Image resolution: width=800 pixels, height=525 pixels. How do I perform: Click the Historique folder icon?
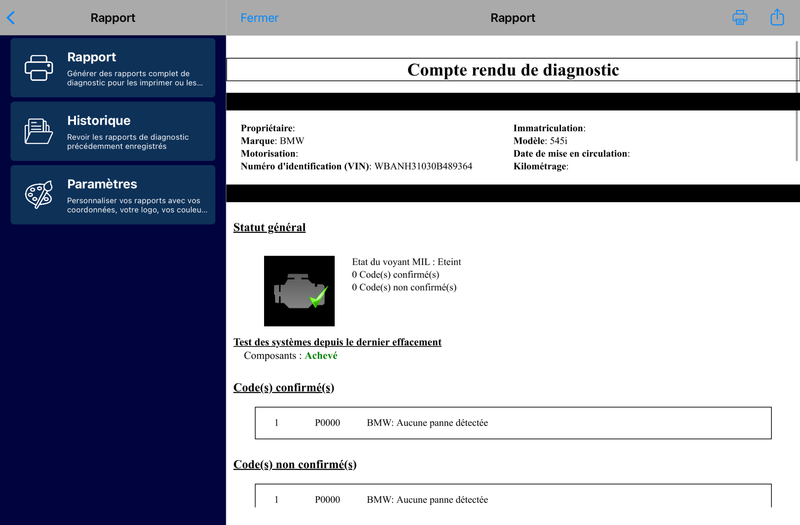coord(39,131)
